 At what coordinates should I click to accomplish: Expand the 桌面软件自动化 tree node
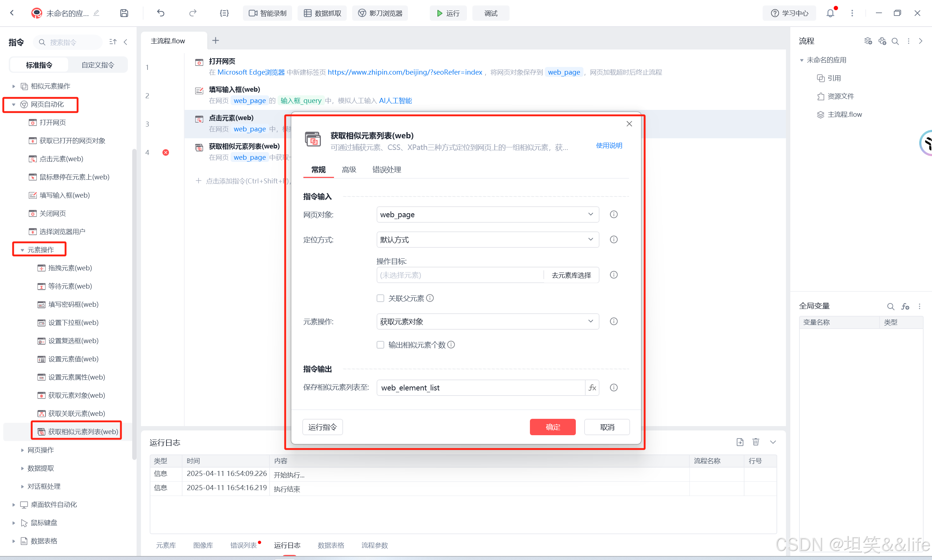coord(13,505)
